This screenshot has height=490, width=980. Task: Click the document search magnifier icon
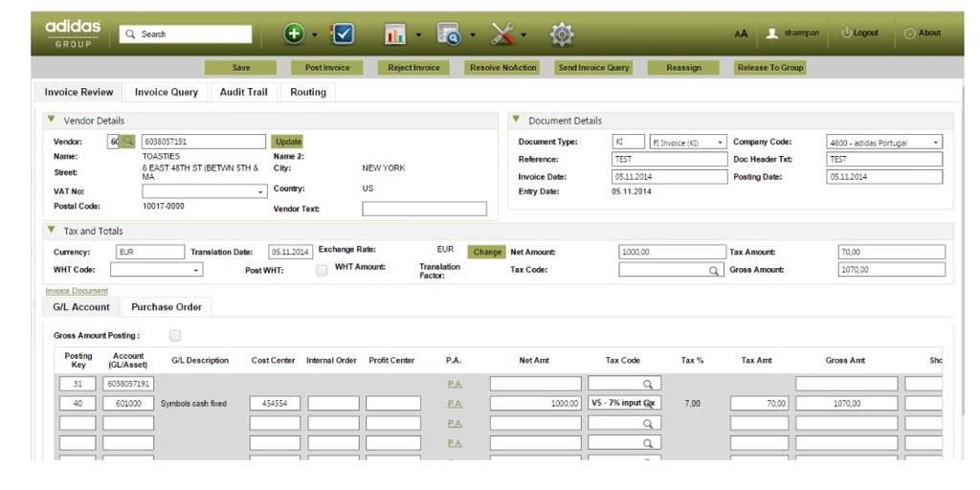click(449, 33)
